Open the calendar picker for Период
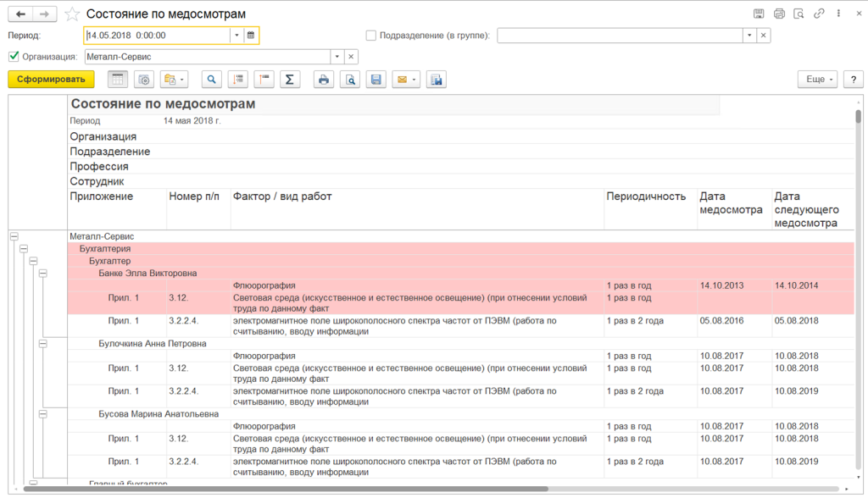 coord(251,36)
